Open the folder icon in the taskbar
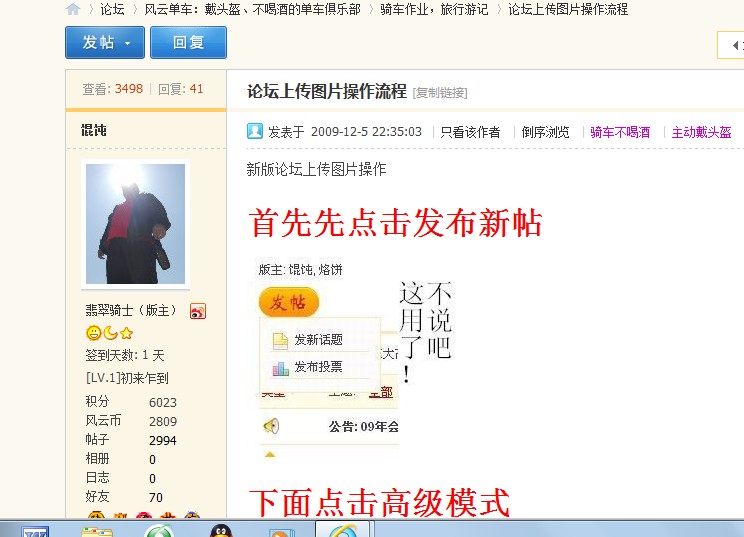Viewport: 744px width, 537px height. [97, 531]
